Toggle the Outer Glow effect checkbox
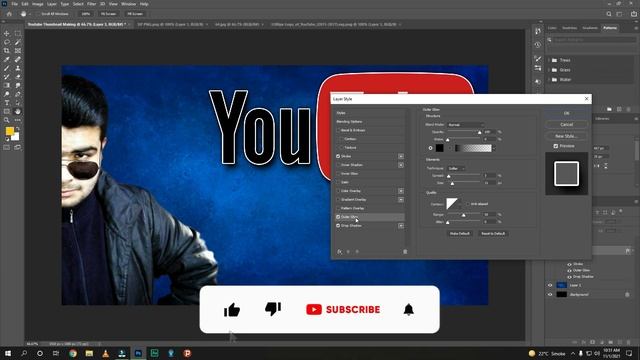This screenshot has width=640, height=360. tap(338, 217)
